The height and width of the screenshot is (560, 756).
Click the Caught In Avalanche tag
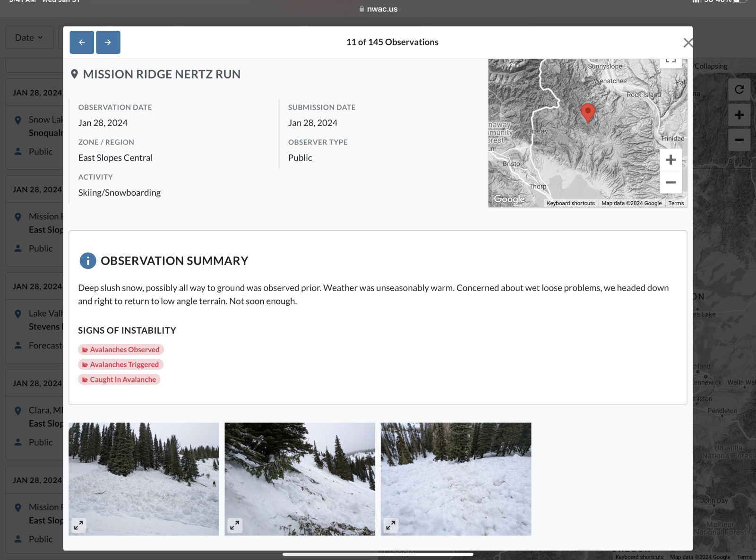point(119,379)
